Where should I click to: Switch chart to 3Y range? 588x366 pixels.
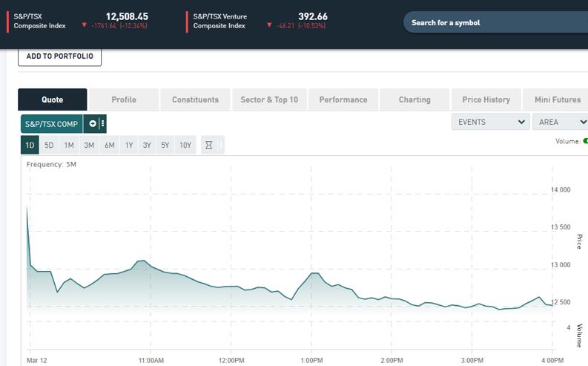[x=147, y=145]
